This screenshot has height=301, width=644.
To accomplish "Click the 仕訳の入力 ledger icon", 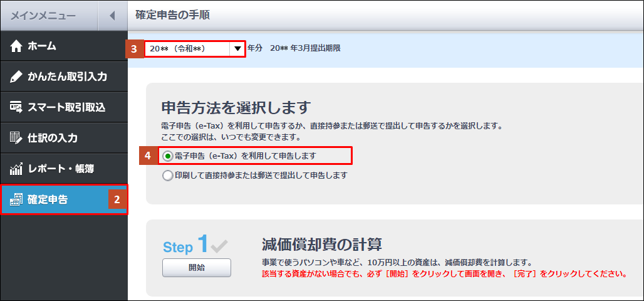I will (16, 138).
